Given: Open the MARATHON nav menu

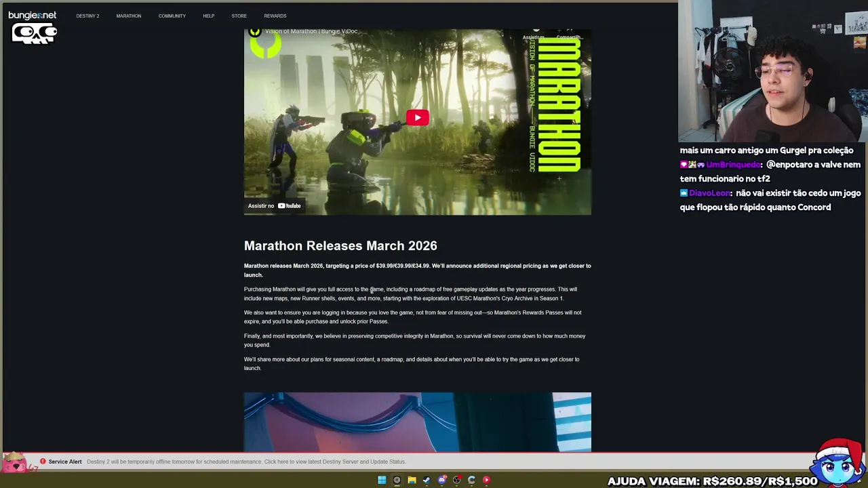Looking at the screenshot, I should pyautogui.click(x=129, y=16).
